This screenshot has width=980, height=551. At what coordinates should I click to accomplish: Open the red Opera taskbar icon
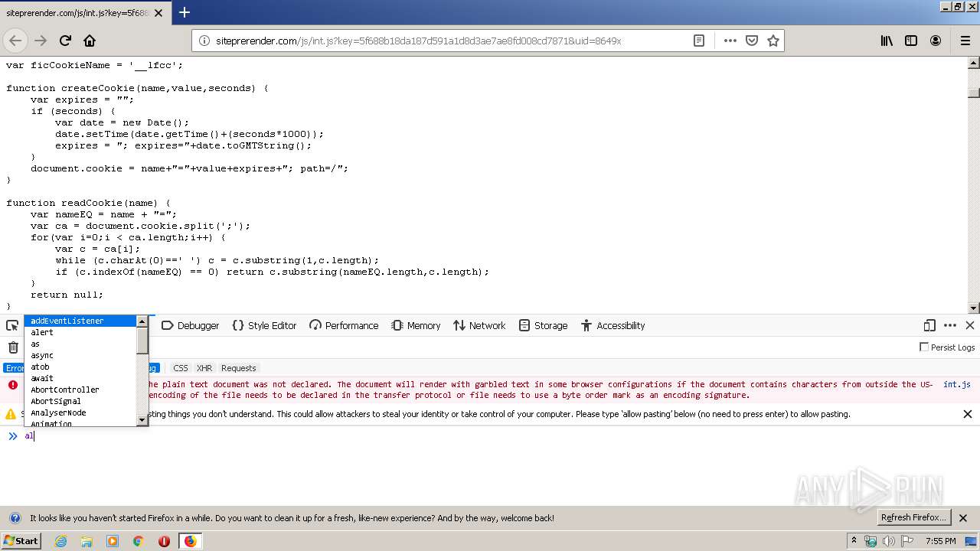tap(164, 541)
